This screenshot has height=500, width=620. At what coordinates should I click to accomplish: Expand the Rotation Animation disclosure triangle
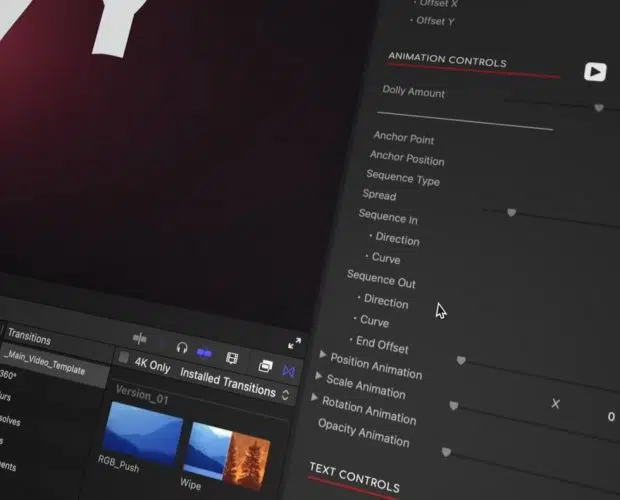(314, 397)
